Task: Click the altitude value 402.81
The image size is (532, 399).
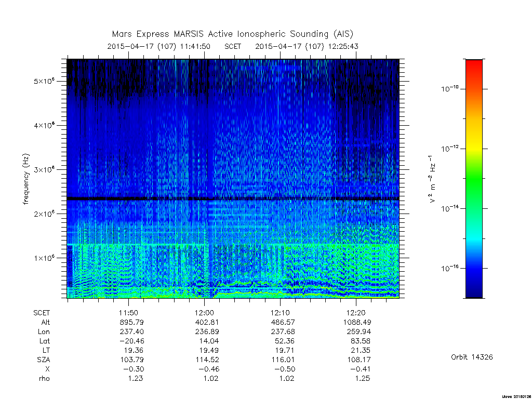Action: pyautogui.click(x=207, y=322)
